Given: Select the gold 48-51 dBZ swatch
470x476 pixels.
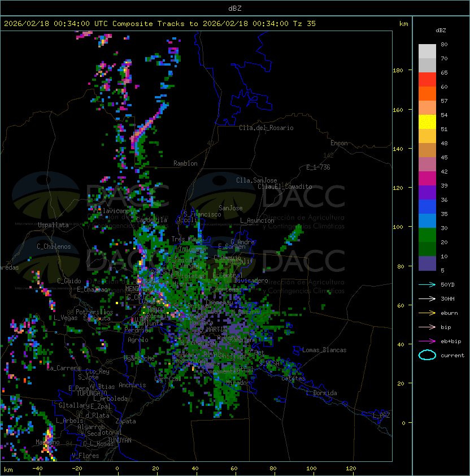Looking at the screenshot, I should (x=427, y=136).
